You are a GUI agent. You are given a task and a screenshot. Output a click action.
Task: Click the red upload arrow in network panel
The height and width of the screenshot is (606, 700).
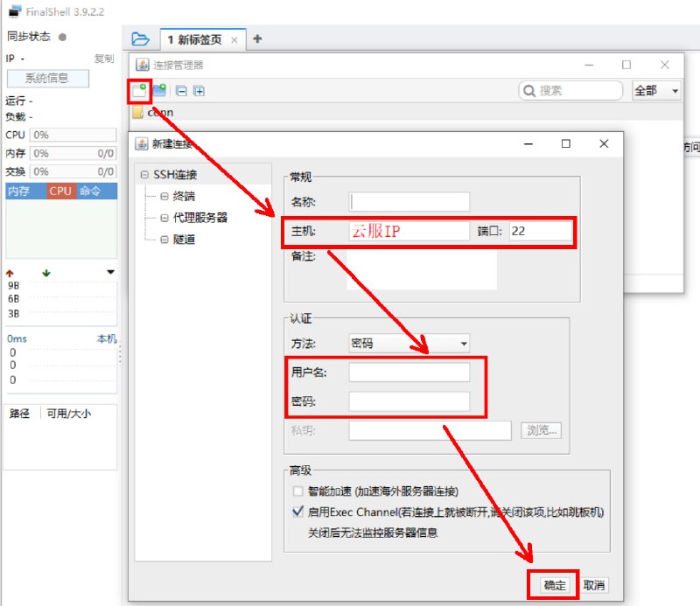click(x=10, y=273)
